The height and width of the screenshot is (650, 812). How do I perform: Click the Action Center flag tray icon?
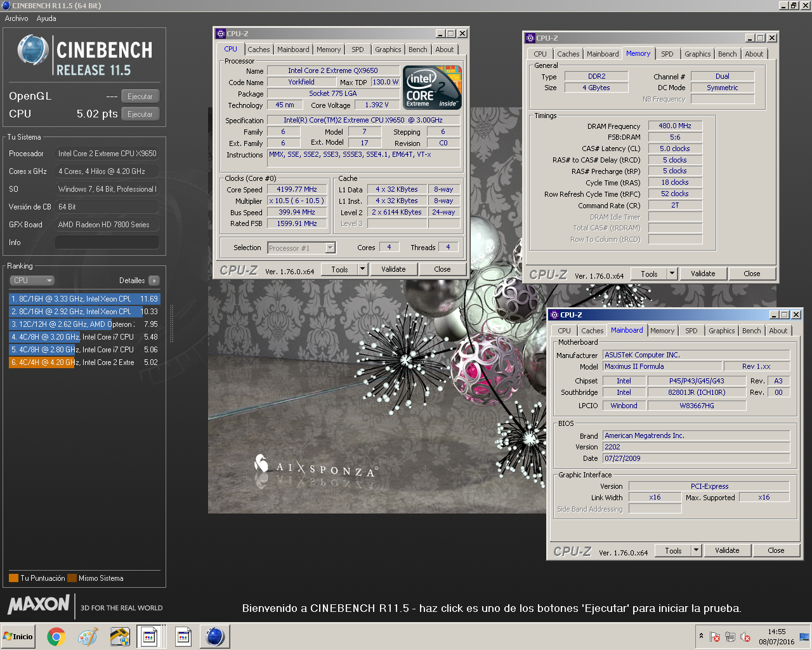click(715, 637)
